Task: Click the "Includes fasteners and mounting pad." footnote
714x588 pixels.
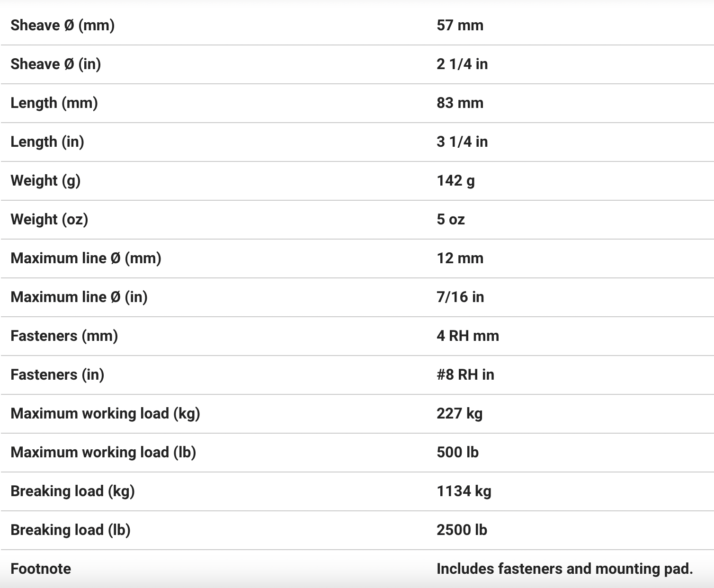Action: [x=565, y=569]
